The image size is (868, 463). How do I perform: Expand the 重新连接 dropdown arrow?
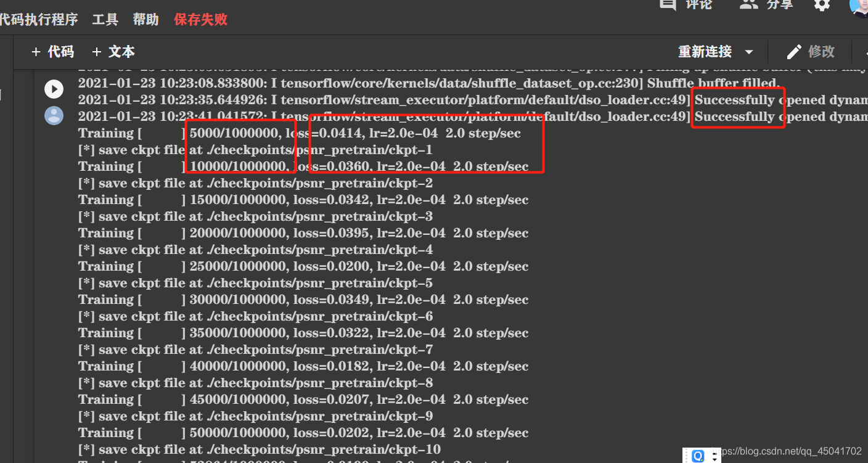coord(749,52)
